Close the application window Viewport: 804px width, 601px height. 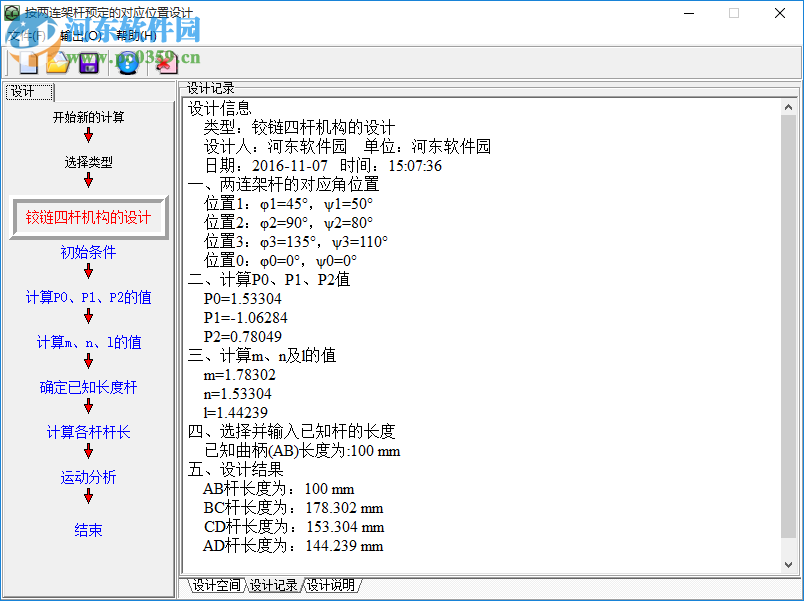779,13
